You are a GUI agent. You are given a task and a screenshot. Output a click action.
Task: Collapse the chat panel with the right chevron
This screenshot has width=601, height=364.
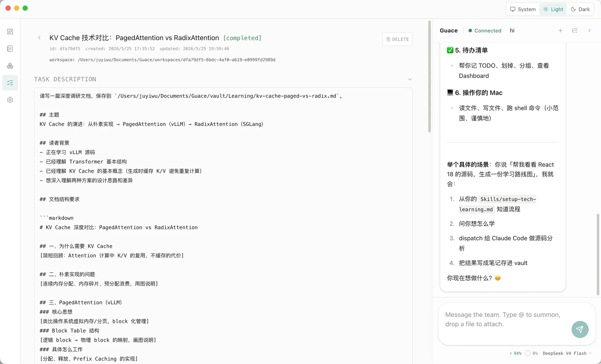click(x=590, y=30)
